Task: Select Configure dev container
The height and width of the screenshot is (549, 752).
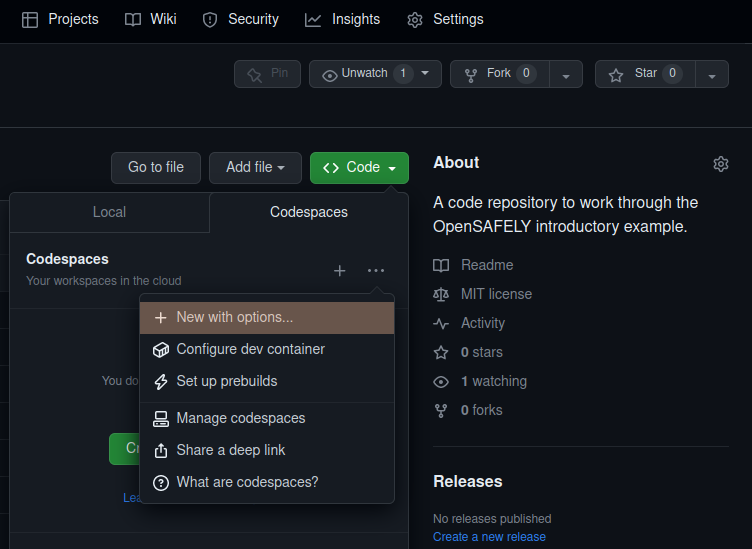Action: 267,350
